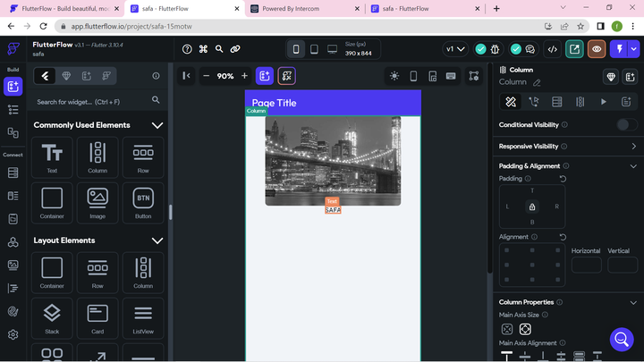This screenshot has width=644, height=362.
Task: Open the preview mode eye icon
Action: point(597,49)
